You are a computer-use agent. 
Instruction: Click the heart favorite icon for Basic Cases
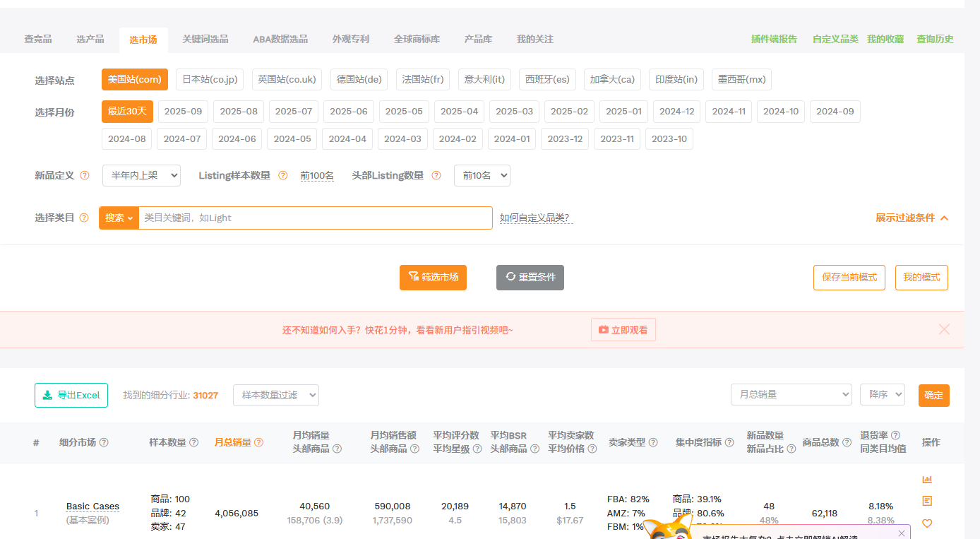point(927,523)
